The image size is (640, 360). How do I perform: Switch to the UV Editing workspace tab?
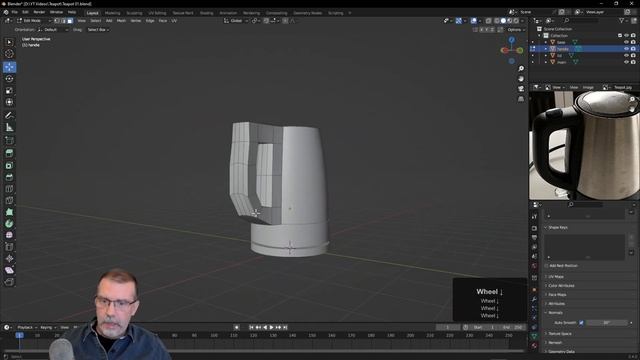(157, 13)
